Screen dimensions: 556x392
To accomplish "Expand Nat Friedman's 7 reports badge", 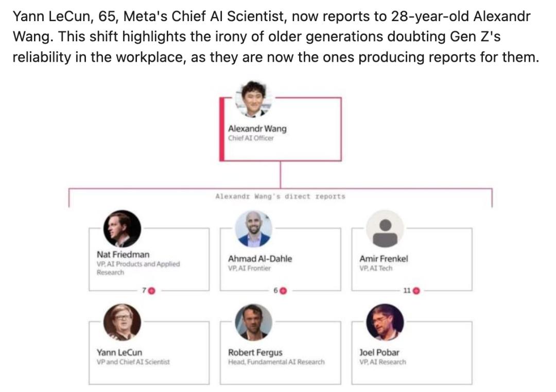I will pyautogui.click(x=151, y=291).
